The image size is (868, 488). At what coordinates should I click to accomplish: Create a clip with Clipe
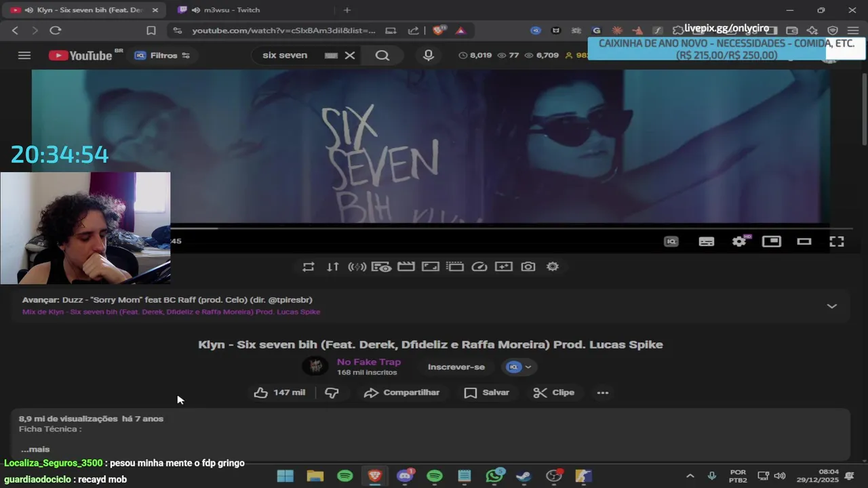tap(554, 392)
